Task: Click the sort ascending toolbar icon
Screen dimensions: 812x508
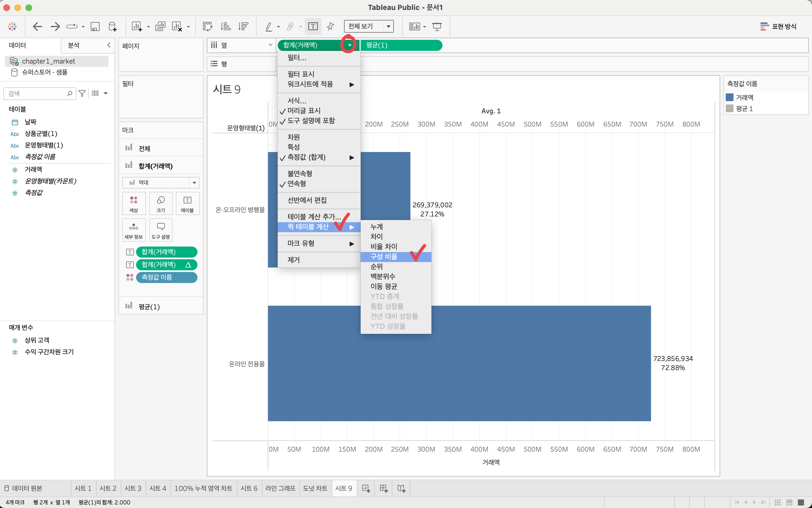Action: pos(225,26)
